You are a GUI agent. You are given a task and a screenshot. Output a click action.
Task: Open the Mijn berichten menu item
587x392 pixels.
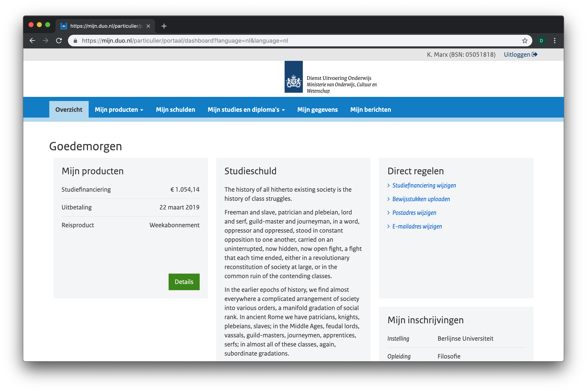point(370,109)
